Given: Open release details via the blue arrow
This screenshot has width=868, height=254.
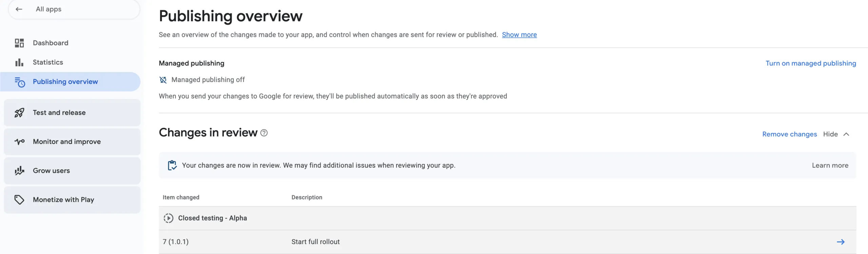Looking at the screenshot, I should [x=841, y=242].
